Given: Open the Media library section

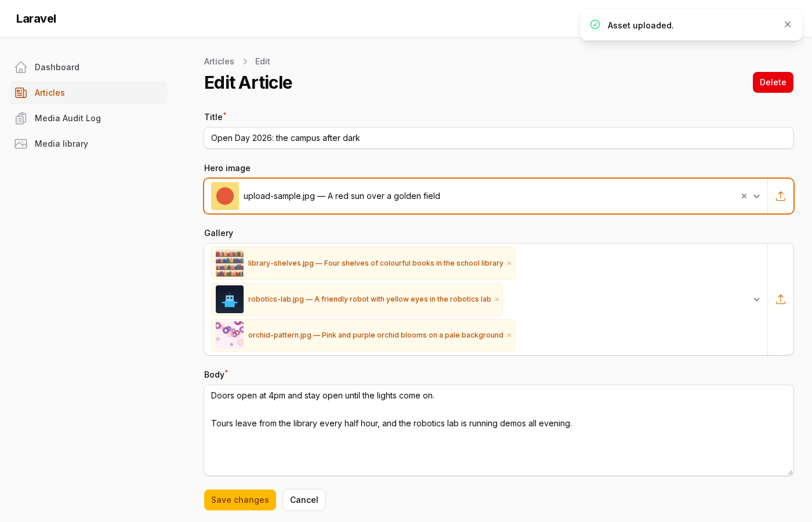Looking at the screenshot, I should pos(88,144).
